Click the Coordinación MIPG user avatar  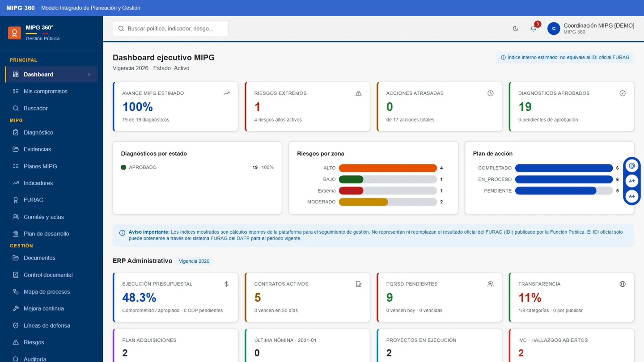pos(554,28)
